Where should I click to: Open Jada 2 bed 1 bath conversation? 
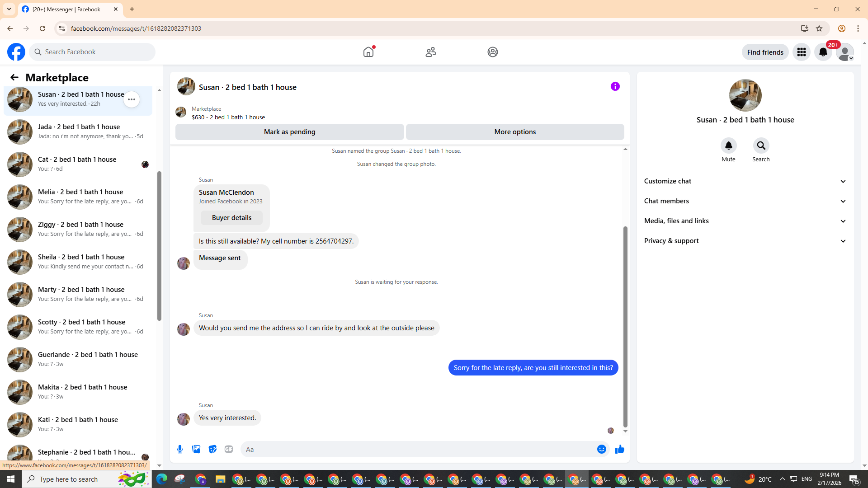(79, 131)
